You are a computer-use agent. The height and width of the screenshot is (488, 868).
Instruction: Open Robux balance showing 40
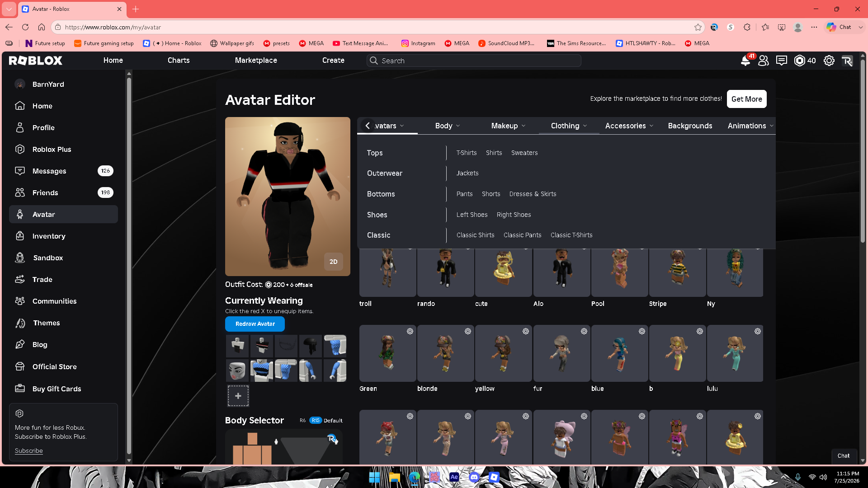pos(805,61)
